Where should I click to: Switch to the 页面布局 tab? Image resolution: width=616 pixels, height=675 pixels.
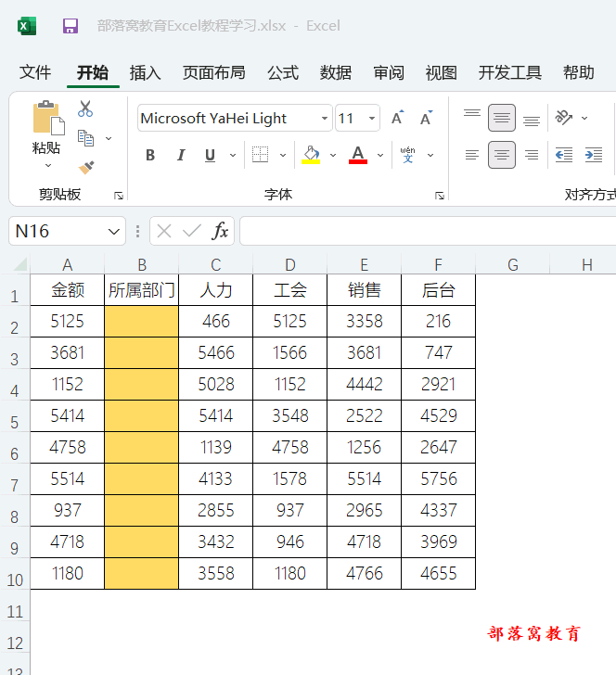pyautogui.click(x=214, y=72)
